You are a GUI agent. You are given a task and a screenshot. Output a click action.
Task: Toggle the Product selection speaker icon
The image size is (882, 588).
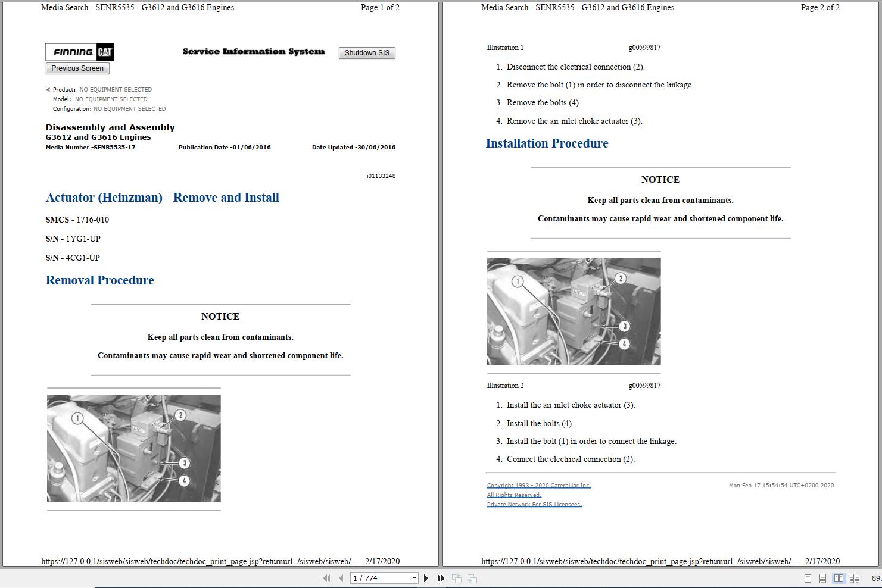[x=47, y=89]
